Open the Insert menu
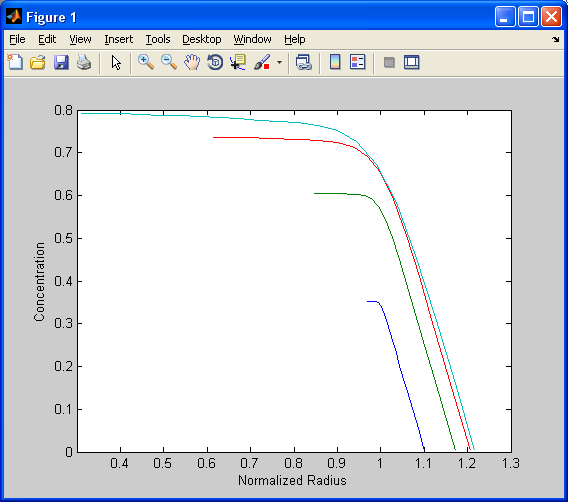The width and height of the screenshot is (568, 502). click(118, 39)
